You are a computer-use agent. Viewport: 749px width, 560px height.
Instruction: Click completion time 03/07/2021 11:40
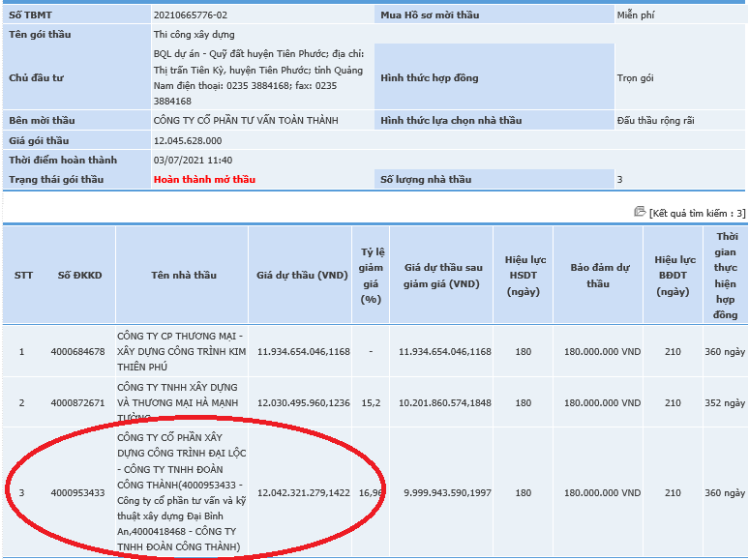[193, 160]
